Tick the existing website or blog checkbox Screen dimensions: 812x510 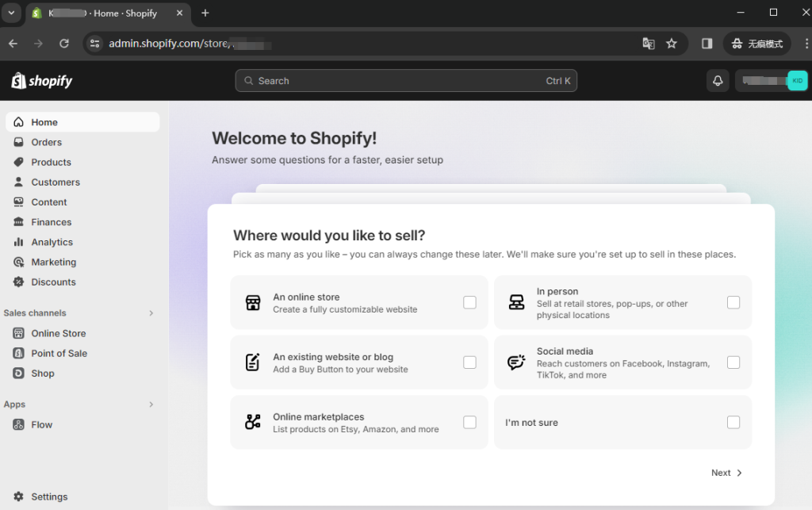[469, 362]
